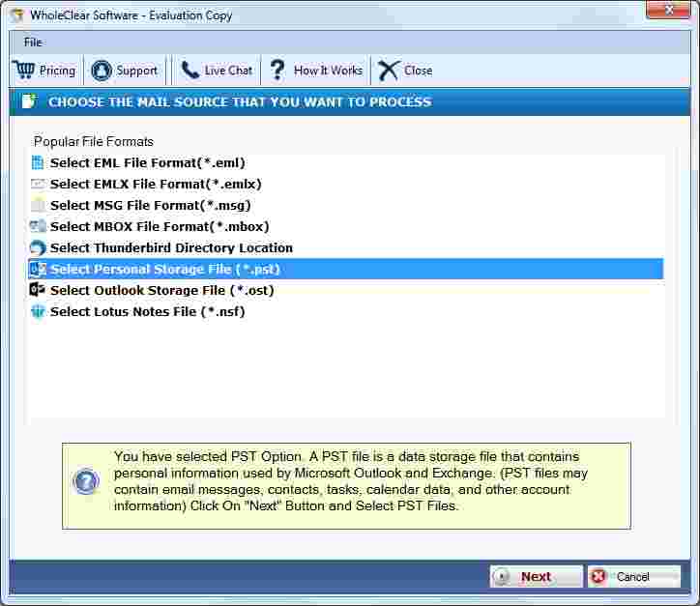The height and width of the screenshot is (606, 700).
Task: Click the Thunderbird directory icon
Action: click(x=38, y=248)
